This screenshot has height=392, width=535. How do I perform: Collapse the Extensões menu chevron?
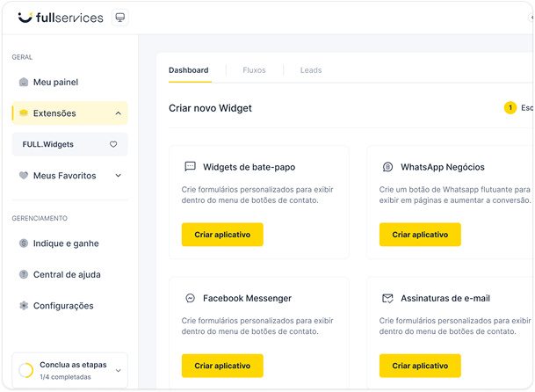point(118,113)
